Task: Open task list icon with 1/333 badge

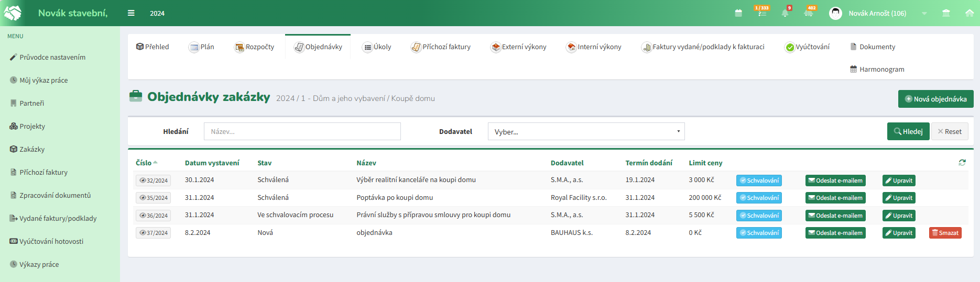Action: (762, 12)
